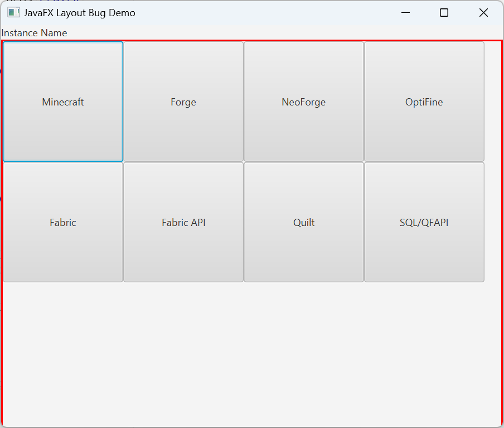Screen dimensions: 504x428
Task: Click the Fabric button
Action: coord(63,222)
